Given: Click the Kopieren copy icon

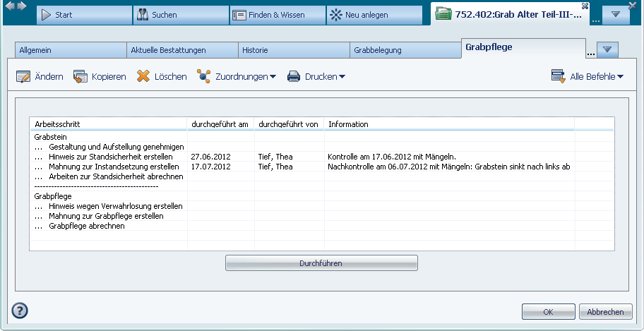Looking at the screenshot, I should tap(80, 76).
